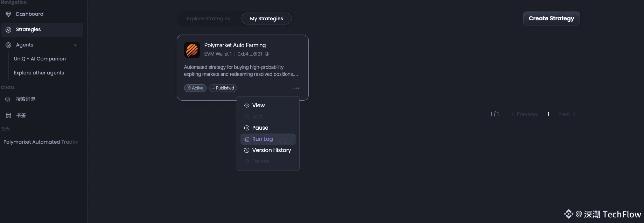Copy the wallet address using copy icon

point(267,54)
